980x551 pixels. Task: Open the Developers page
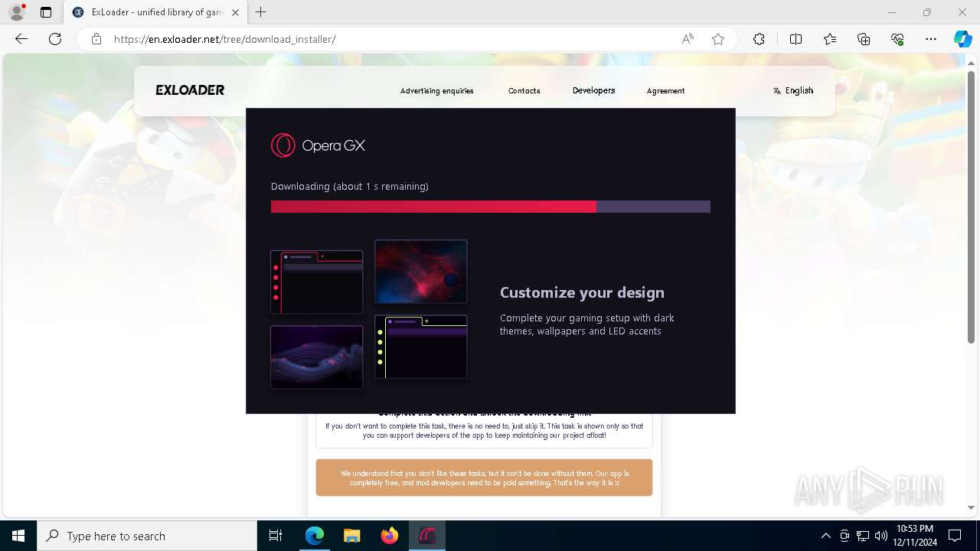[x=593, y=90]
